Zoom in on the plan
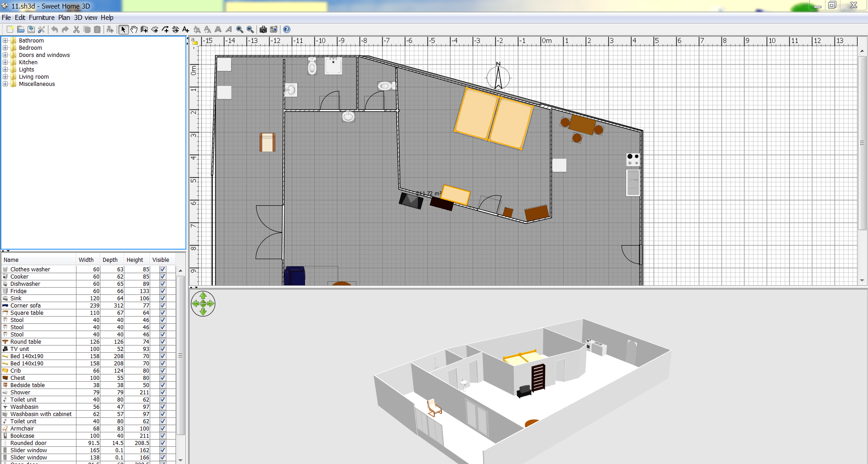The width and height of the screenshot is (868, 464). click(240, 29)
